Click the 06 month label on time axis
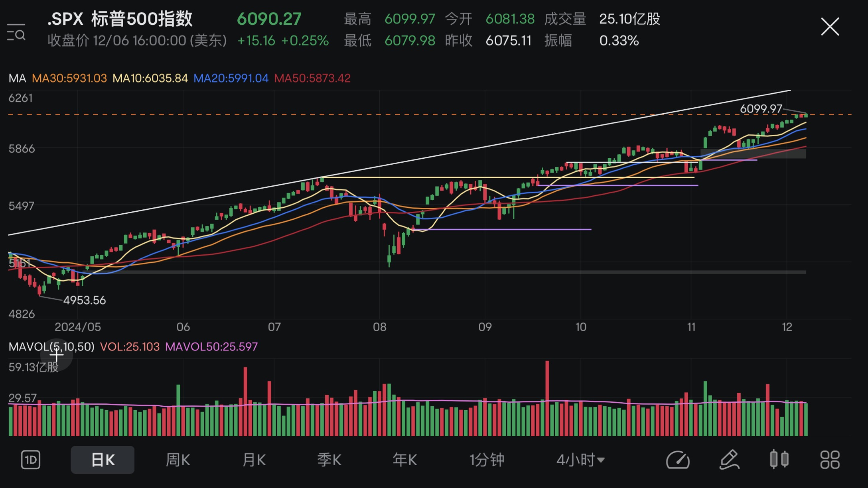868x488 pixels. (183, 327)
